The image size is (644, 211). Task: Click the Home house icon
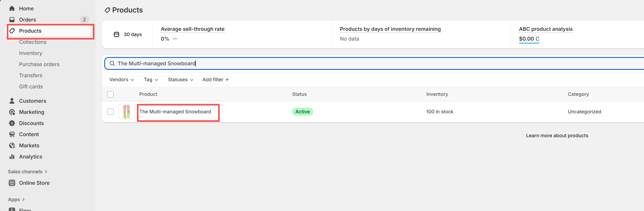pyautogui.click(x=12, y=8)
